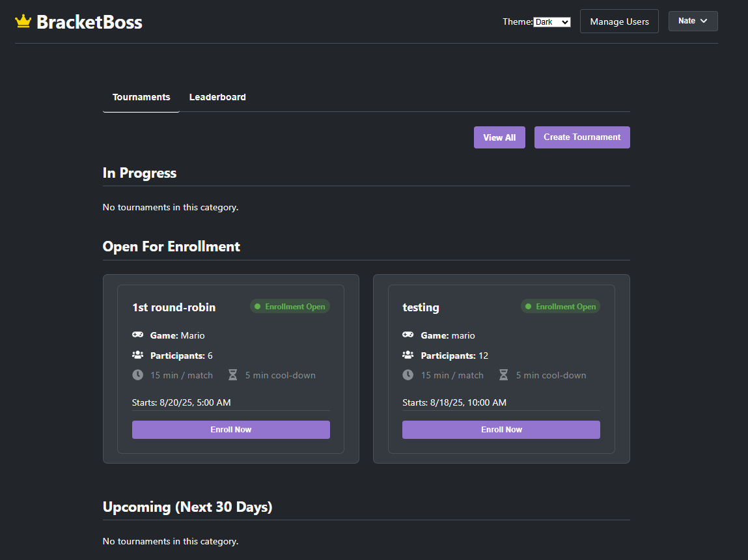Click 'Participants: 12' text

coord(454,356)
